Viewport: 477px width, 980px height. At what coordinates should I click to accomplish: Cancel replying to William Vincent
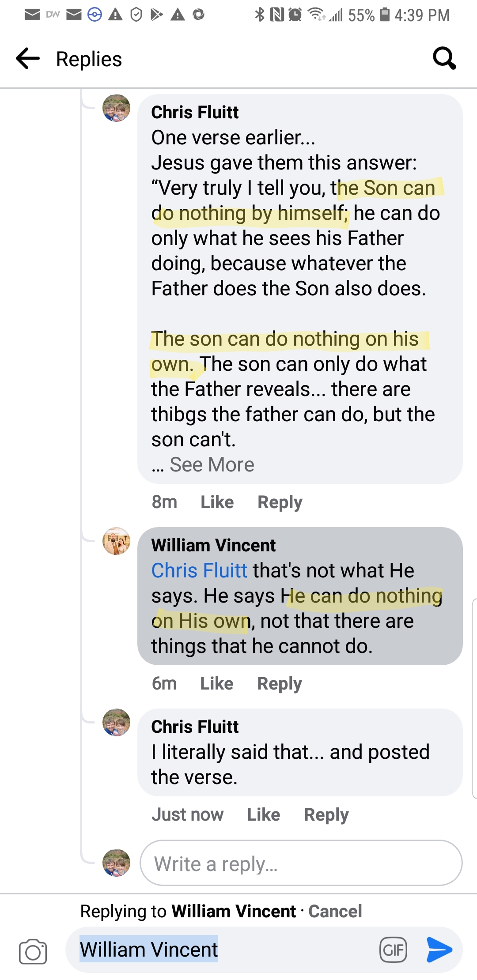pyautogui.click(x=335, y=911)
